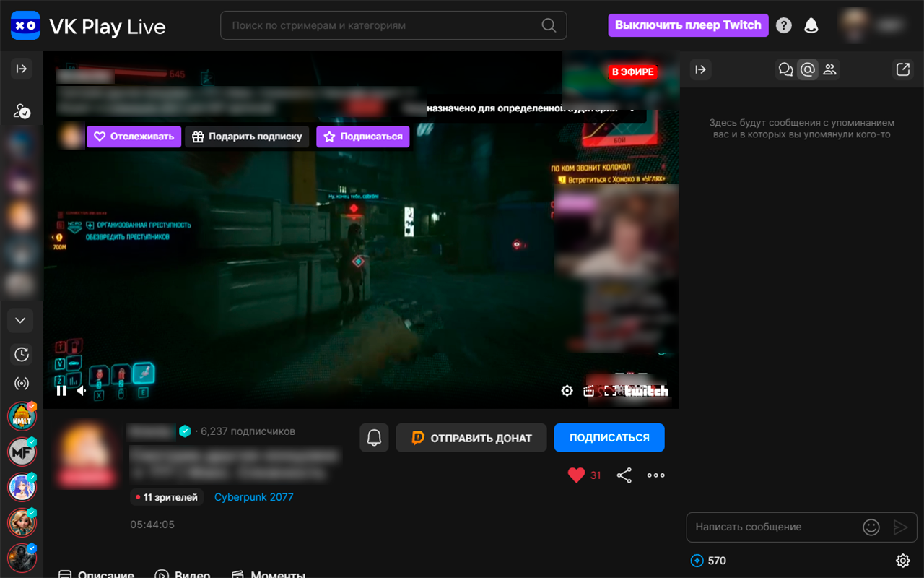This screenshot has width=924, height=578.
Task: Share the stream
Action: (624, 475)
